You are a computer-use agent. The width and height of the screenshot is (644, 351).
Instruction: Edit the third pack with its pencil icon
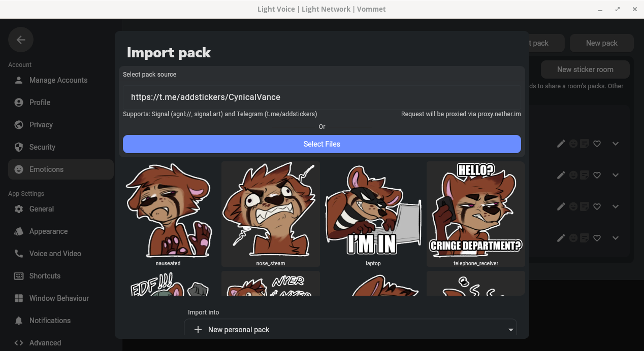point(561,206)
